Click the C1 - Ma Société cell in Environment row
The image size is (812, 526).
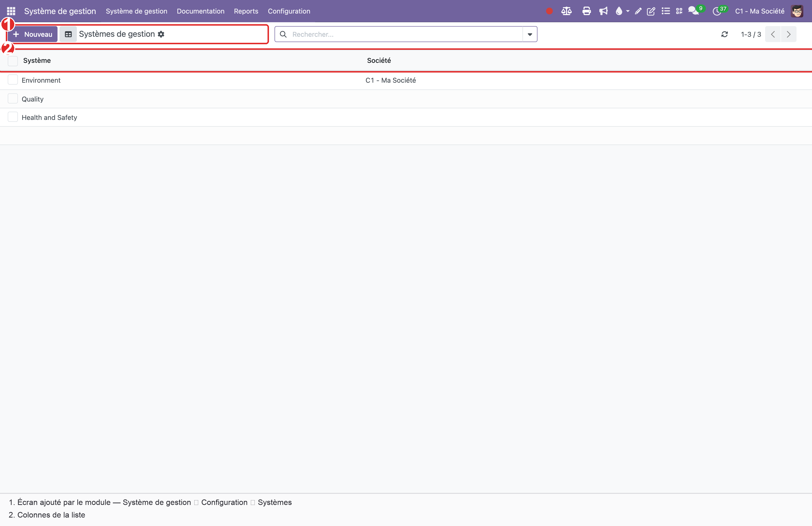pyautogui.click(x=390, y=80)
